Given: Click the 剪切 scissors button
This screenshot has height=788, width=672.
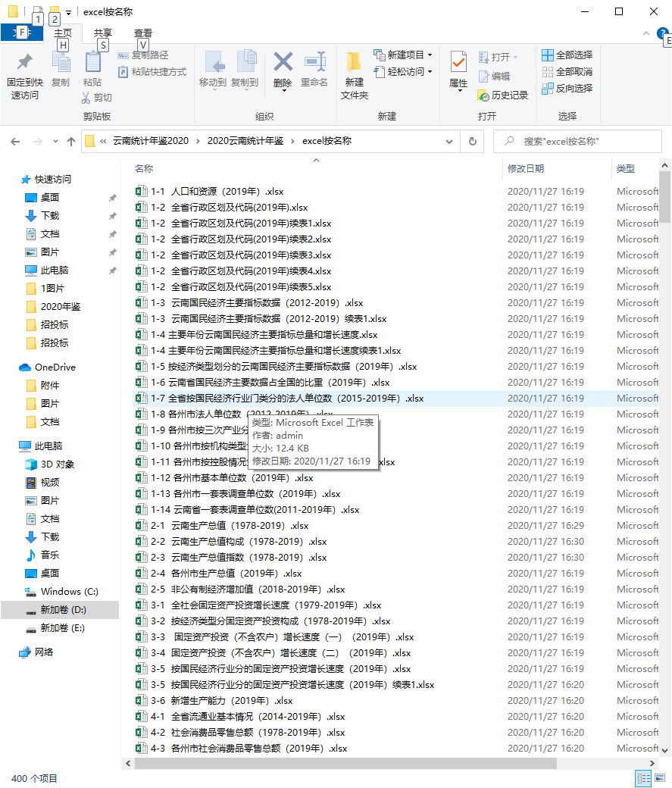Looking at the screenshot, I should [x=96, y=98].
